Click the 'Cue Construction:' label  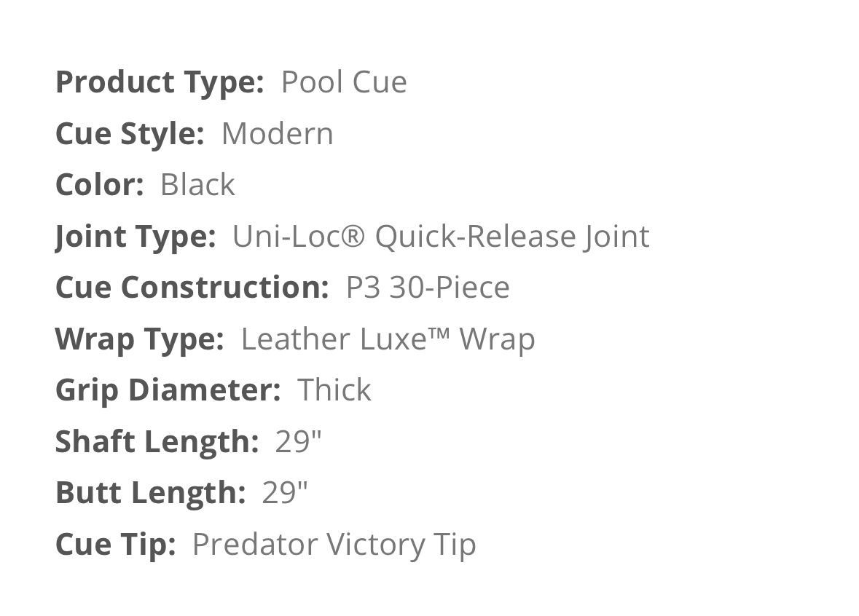(192, 288)
